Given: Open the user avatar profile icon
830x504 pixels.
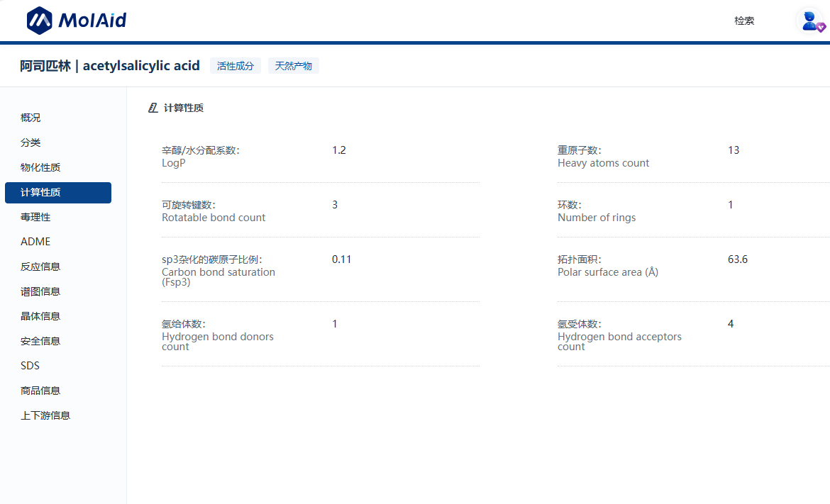Looking at the screenshot, I should click(809, 21).
